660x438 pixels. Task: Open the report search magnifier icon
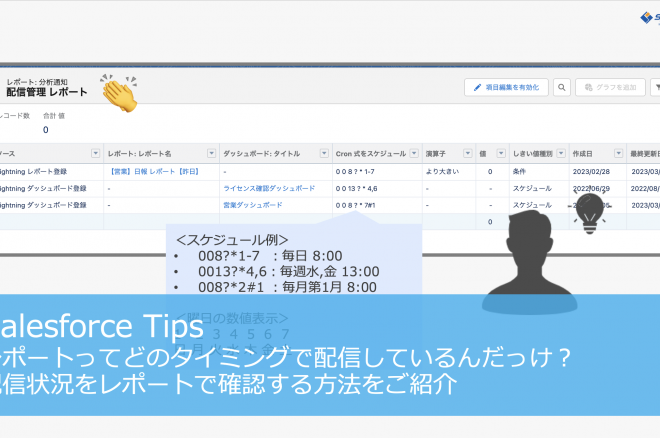coord(562,88)
